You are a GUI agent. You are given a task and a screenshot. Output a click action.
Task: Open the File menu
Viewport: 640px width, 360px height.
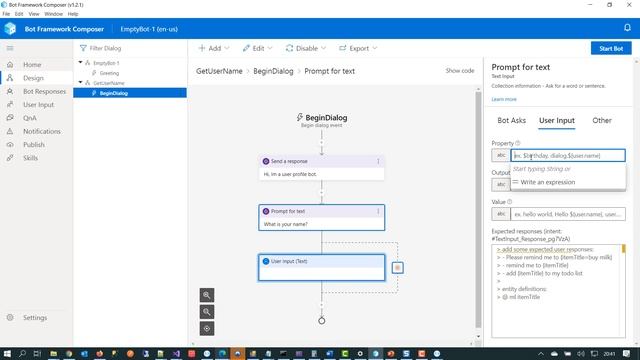[x=6, y=14]
